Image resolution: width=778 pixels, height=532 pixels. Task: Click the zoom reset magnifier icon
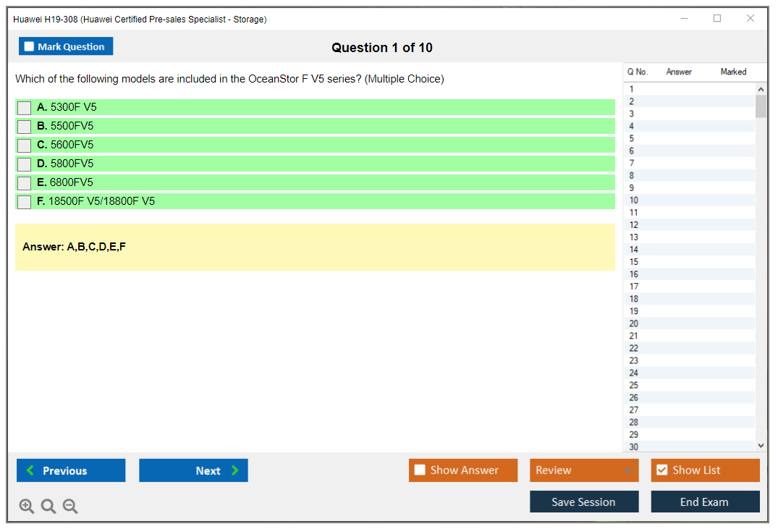pyautogui.click(x=48, y=507)
